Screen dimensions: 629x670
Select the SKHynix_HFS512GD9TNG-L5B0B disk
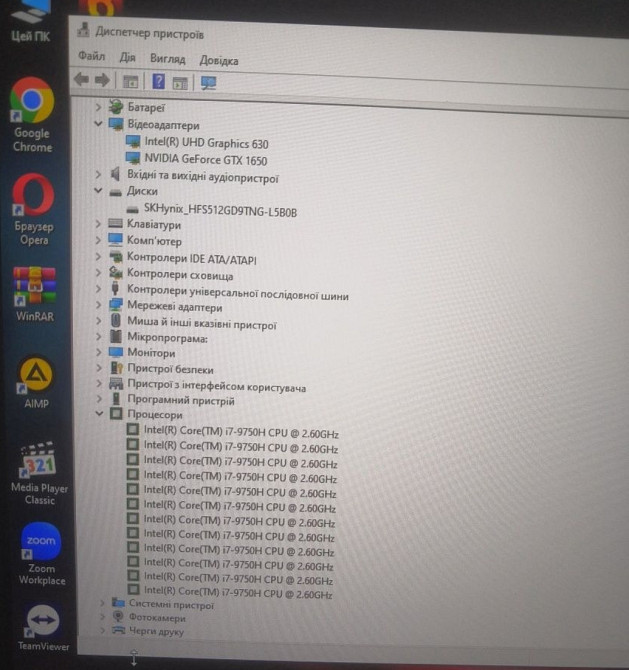(220, 210)
